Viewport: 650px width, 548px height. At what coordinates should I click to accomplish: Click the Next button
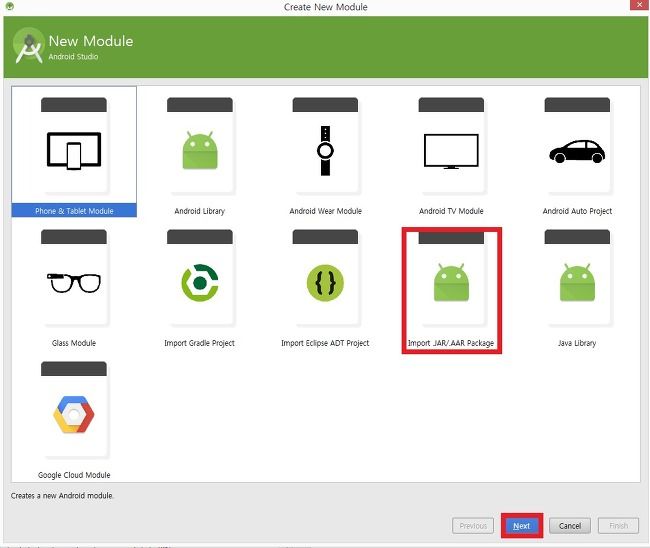point(521,526)
